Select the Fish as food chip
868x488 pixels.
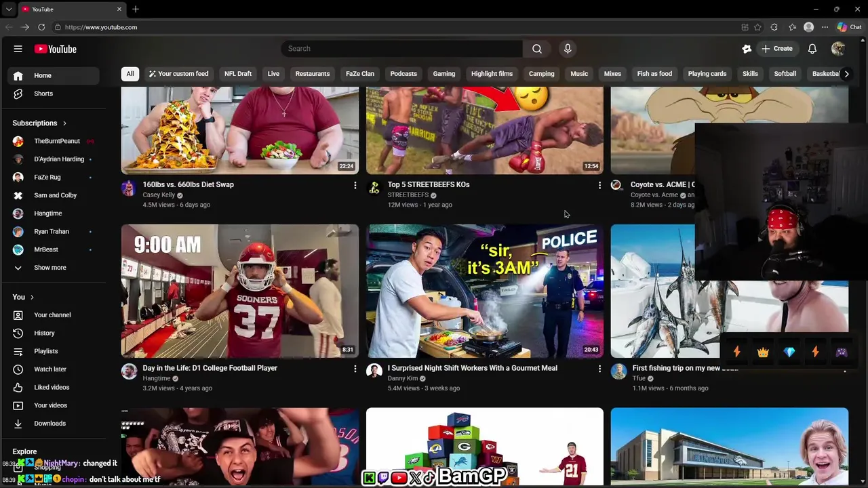pos(654,74)
